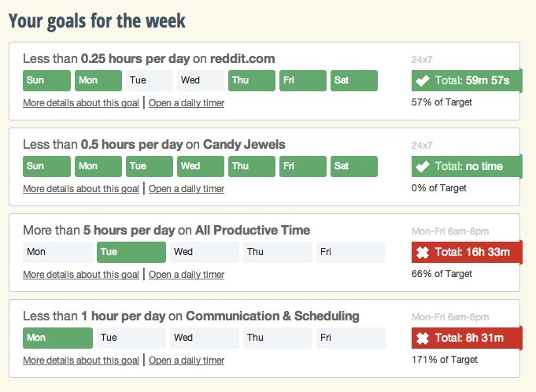536x392 pixels.
Task: Open more details about the reddit.com goal
Action: tap(81, 103)
